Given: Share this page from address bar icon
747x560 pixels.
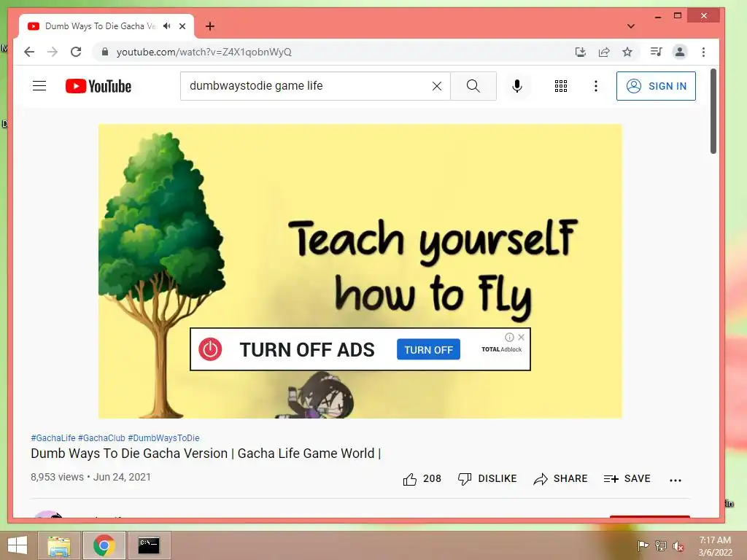Looking at the screenshot, I should tap(604, 52).
